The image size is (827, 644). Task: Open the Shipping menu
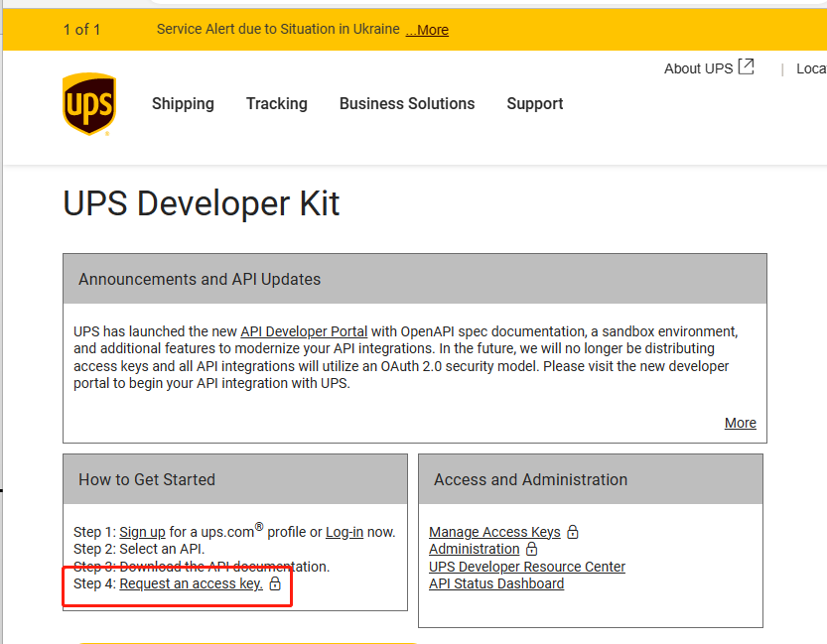183,104
